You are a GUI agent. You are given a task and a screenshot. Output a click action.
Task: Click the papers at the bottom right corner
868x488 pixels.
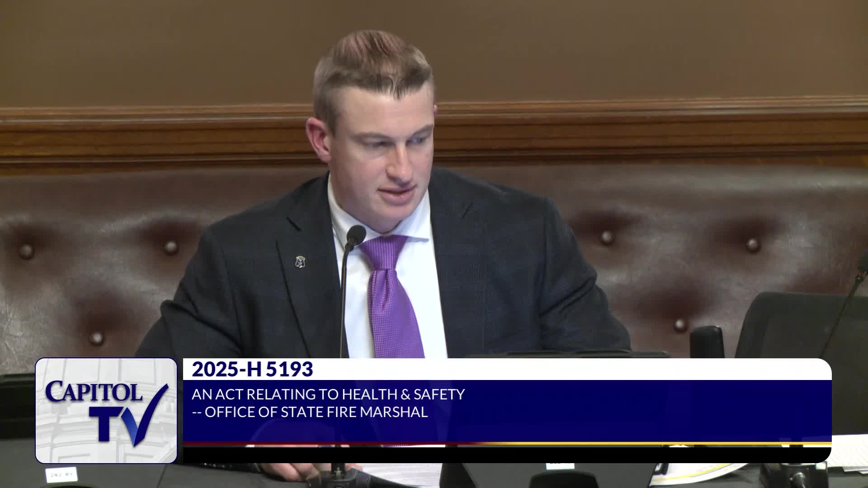point(849,452)
